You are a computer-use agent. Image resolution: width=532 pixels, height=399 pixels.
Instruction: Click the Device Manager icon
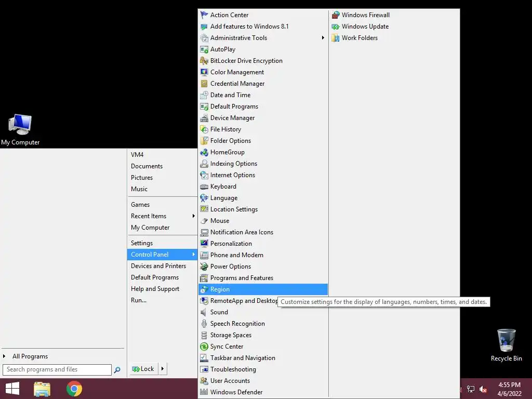tap(204, 118)
